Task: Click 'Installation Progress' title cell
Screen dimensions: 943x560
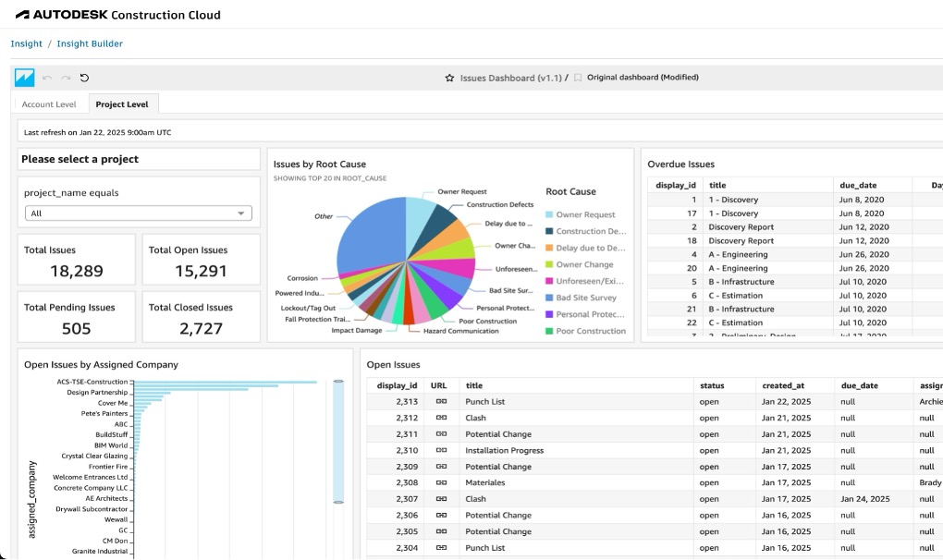Action: pos(505,450)
